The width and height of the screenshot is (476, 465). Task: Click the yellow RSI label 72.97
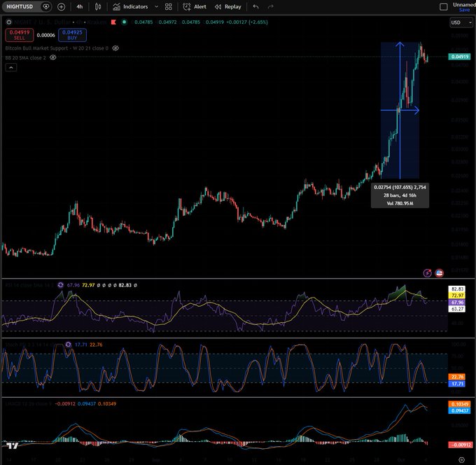point(458,296)
